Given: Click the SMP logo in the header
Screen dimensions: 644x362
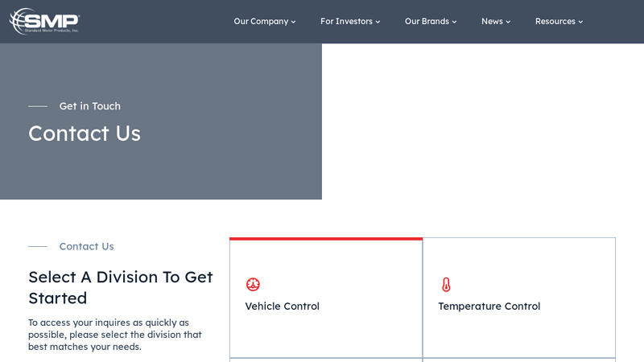Looking at the screenshot, I should [44, 21].
